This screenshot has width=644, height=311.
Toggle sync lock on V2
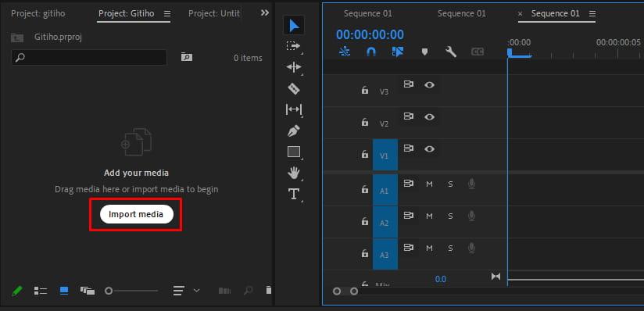tap(408, 116)
